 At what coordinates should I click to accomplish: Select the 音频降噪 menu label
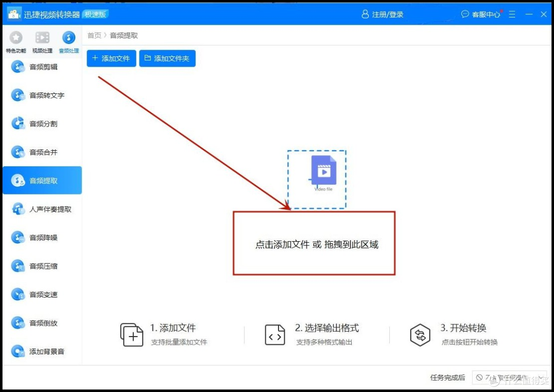click(x=44, y=238)
